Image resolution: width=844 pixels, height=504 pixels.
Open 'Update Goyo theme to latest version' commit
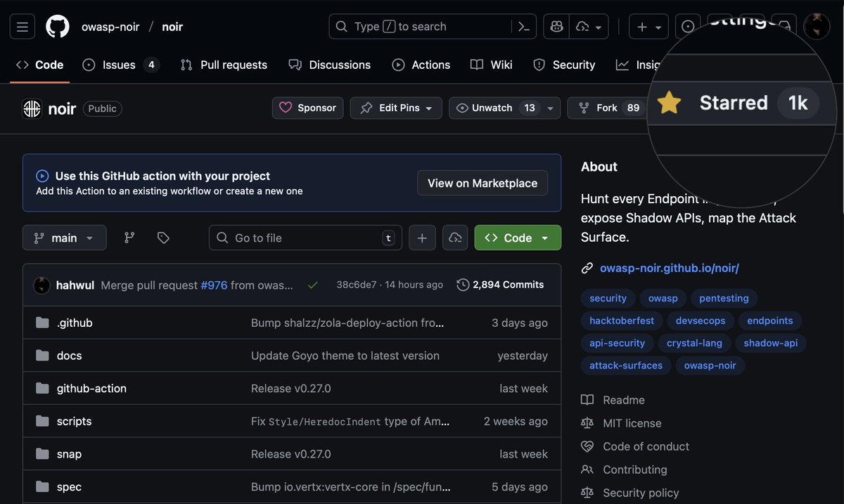[345, 356]
